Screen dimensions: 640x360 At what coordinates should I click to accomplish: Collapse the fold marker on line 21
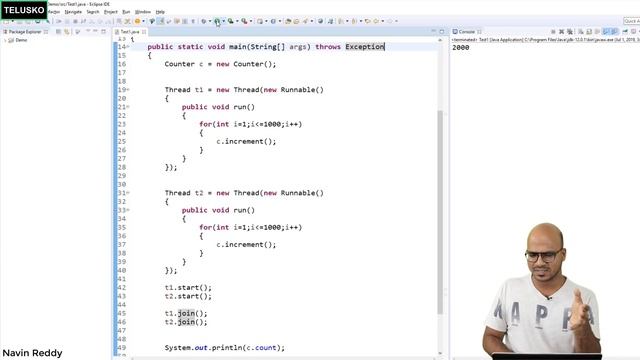coord(128,107)
